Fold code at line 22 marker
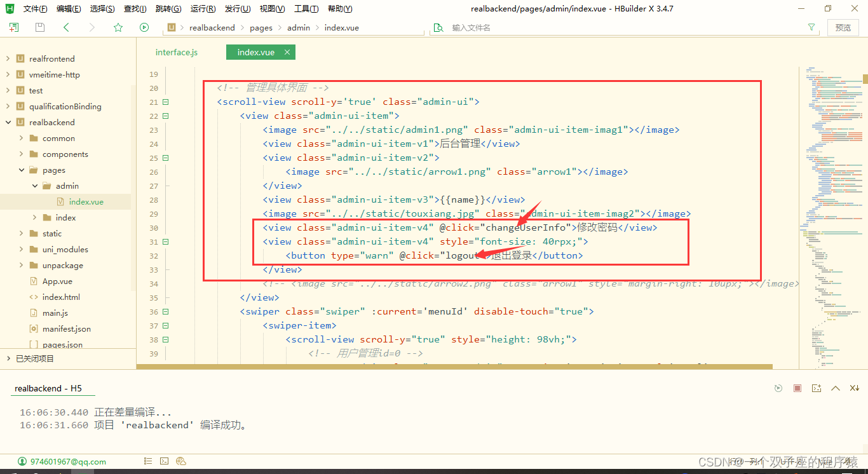The image size is (868, 474). (166, 116)
